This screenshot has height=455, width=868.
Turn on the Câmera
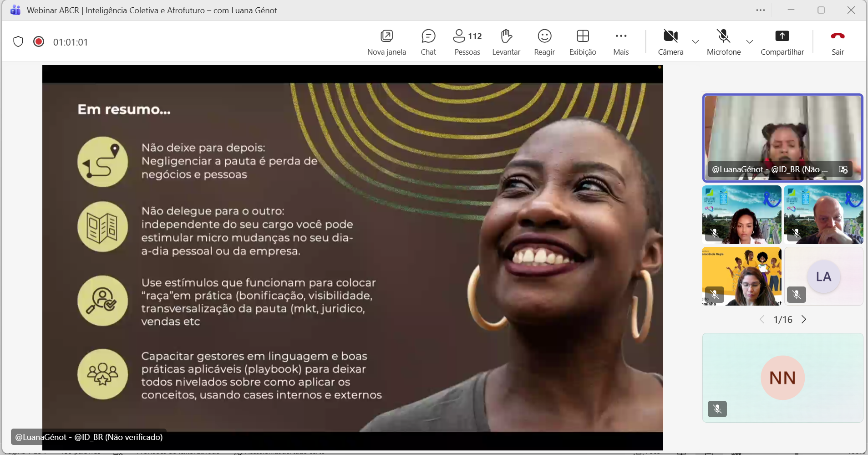pyautogui.click(x=670, y=42)
